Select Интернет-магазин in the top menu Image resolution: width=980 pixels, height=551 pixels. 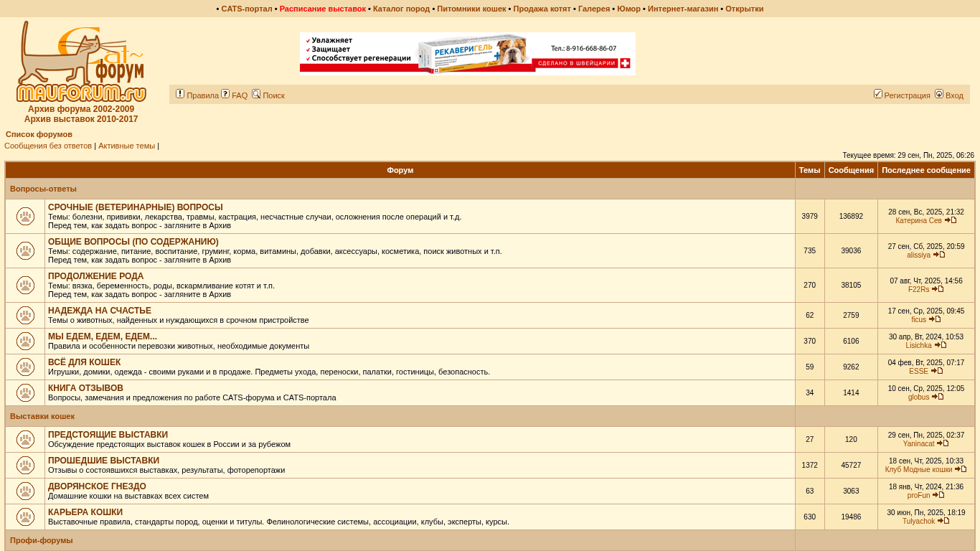pyautogui.click(x=682, y=9)
